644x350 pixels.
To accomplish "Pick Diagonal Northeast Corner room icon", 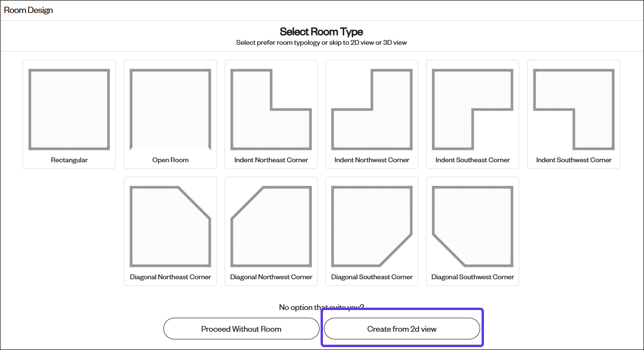I will pyautogui.click(x=170, y=226).
